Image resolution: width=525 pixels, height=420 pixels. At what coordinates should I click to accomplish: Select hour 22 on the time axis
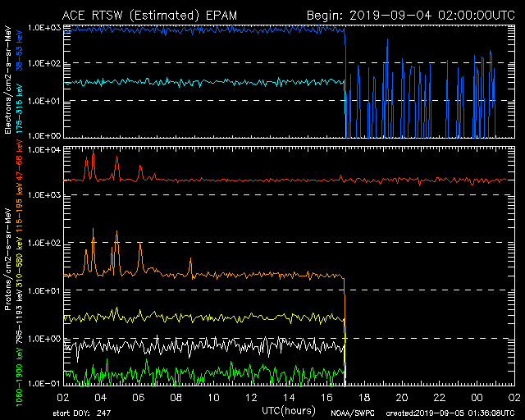tap(440, 397)
